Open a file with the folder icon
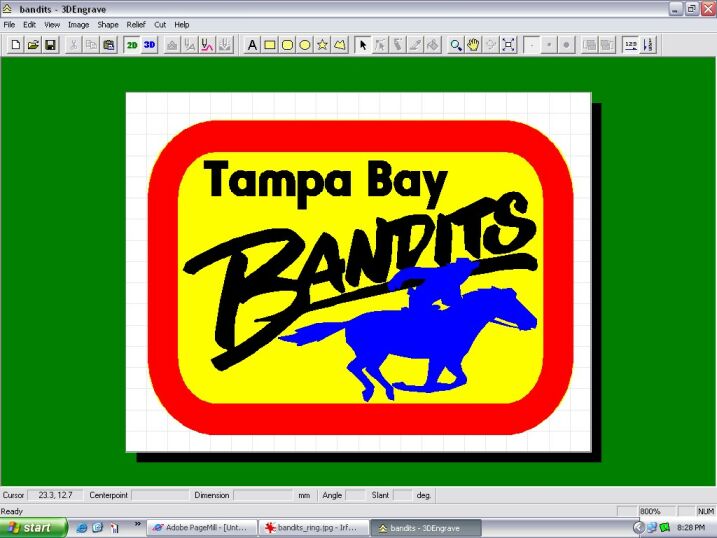Screen dimensions: 717x538 (x=32, y=45)
